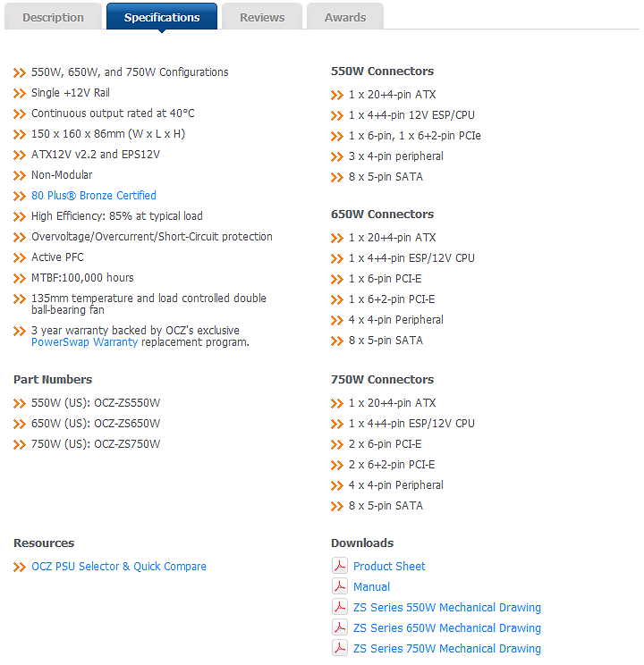Click arrow bullet beside 2 x 6+2-pin PCI-E
This screenshot has height=665, width=644.
click(337, 466)
